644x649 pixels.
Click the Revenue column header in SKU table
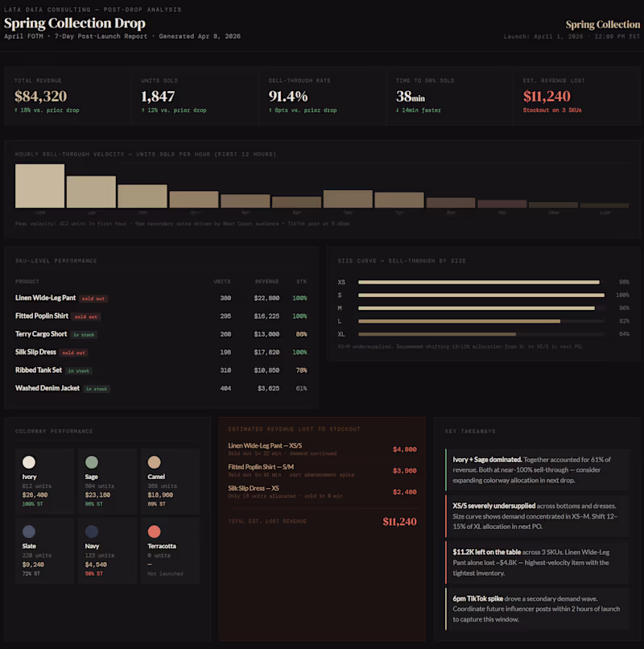coord(266,282)
